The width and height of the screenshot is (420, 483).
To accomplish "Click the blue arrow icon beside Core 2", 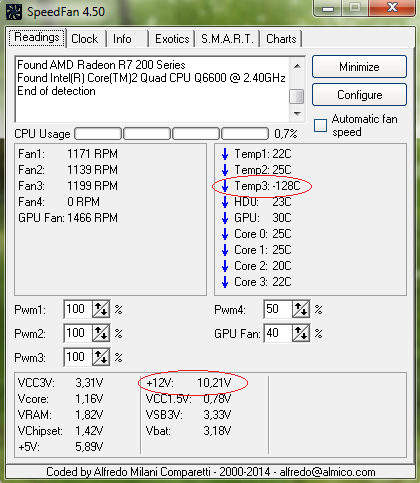I will coord(225,266).
